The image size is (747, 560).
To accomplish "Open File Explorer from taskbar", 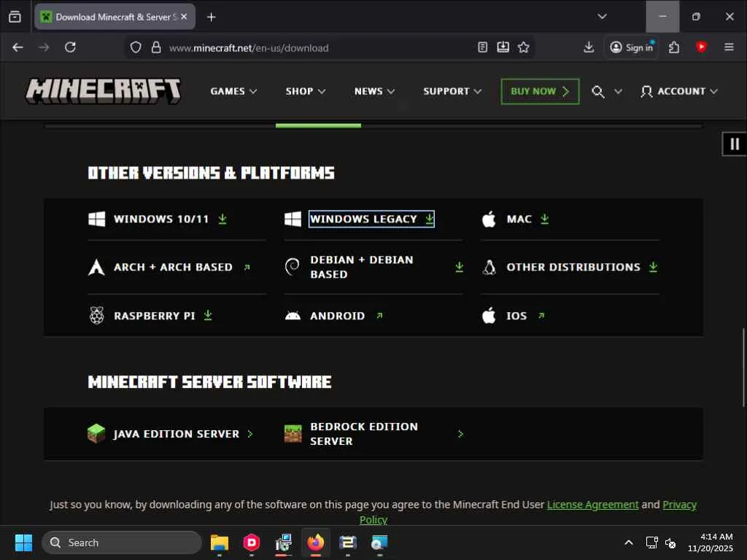I will pos(220,542).
